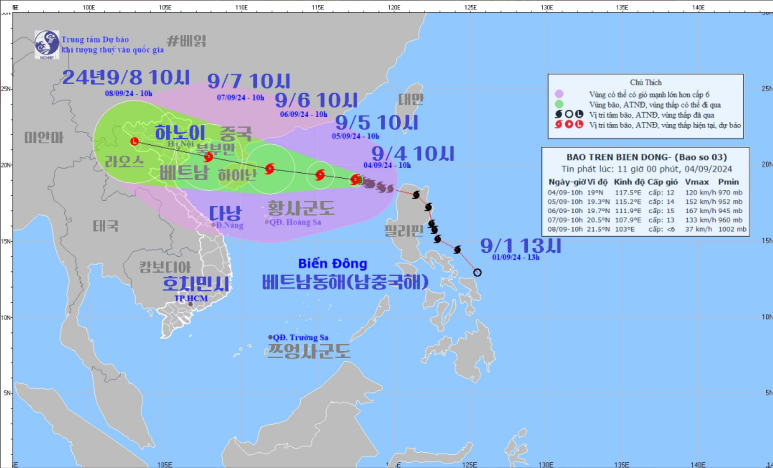Click the QĐ. Trường Sa label

(x=306, y=339)
